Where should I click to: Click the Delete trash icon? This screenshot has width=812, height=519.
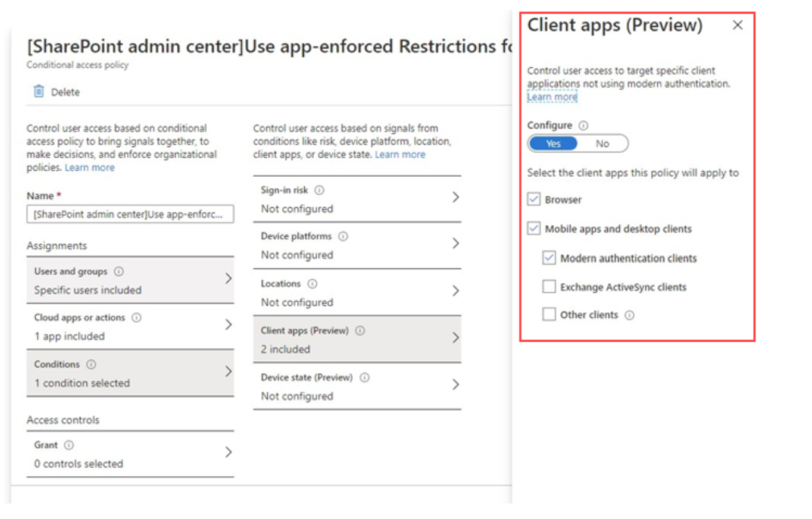click(39, 92)
